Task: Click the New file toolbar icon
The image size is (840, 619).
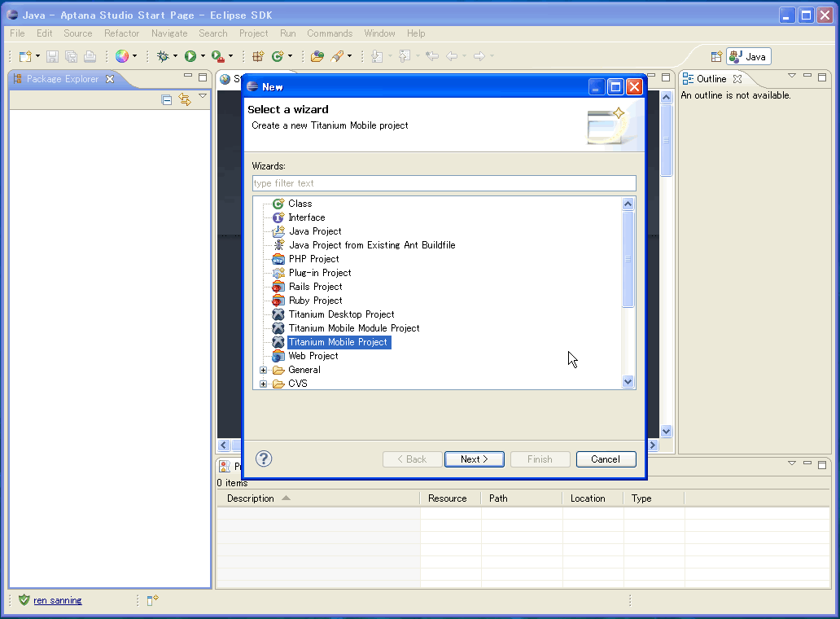Action: (x=24, y=56)
